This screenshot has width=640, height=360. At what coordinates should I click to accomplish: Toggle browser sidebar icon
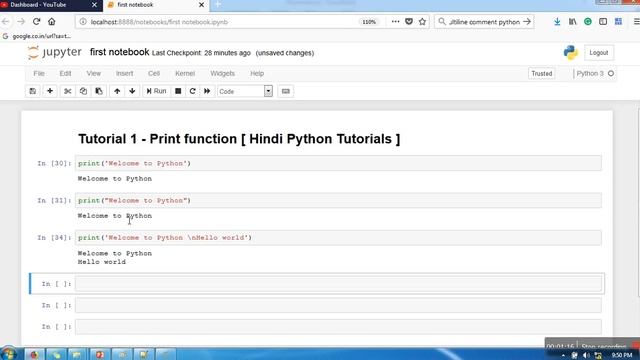(x=603, y=22)
